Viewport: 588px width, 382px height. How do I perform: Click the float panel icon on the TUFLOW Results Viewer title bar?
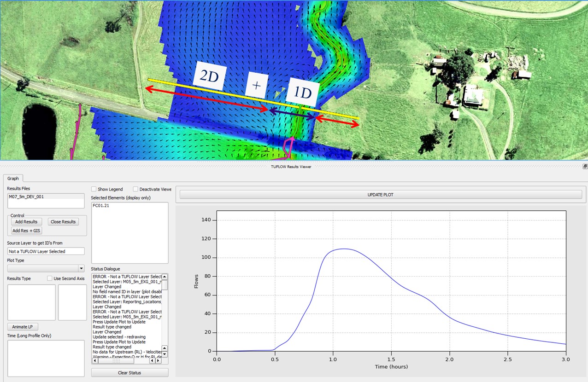(x=584, y=166)
